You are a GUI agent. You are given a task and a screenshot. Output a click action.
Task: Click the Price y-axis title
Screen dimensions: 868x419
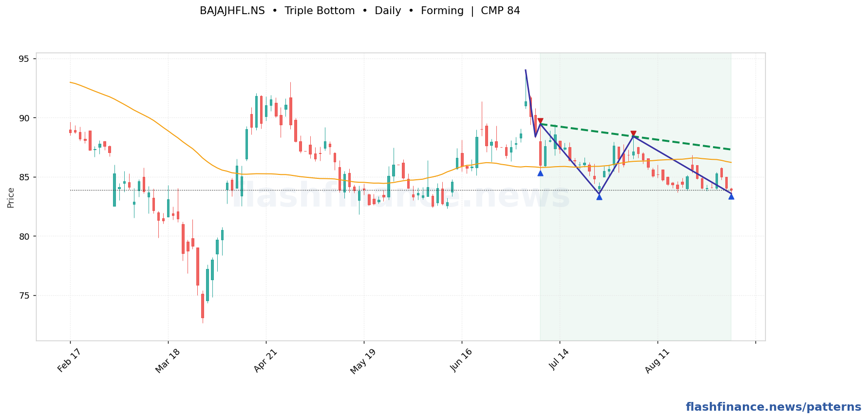tap(11, 197)
